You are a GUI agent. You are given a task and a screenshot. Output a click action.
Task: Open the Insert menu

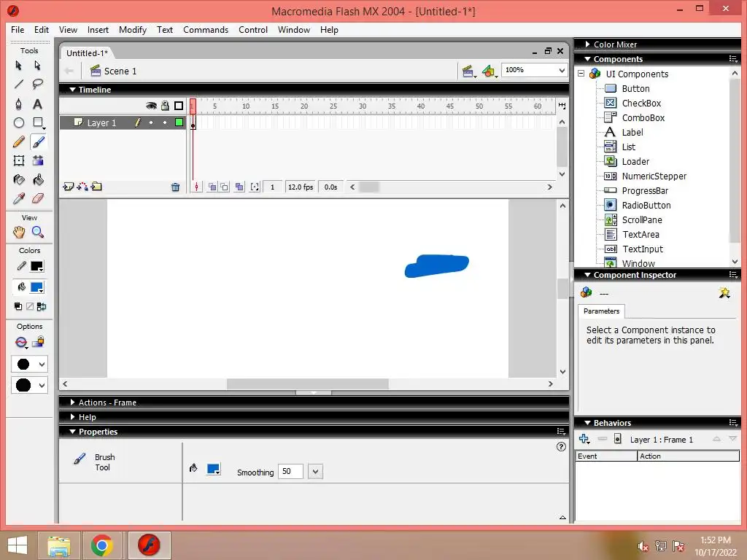tap(98, 29)
